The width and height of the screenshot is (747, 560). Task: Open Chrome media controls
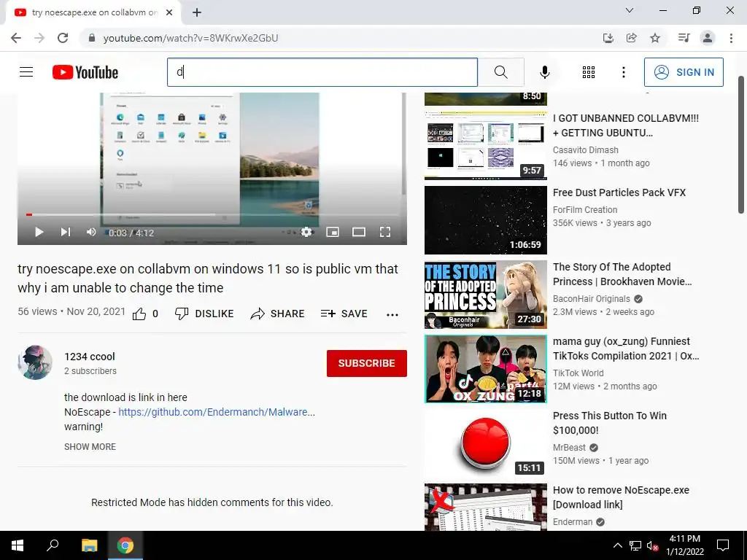pyautogui.click(x=684, y=38)
